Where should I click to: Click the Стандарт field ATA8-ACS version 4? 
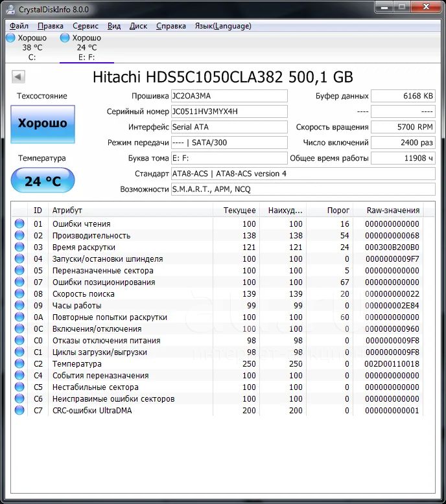click(x=303, y=174)
